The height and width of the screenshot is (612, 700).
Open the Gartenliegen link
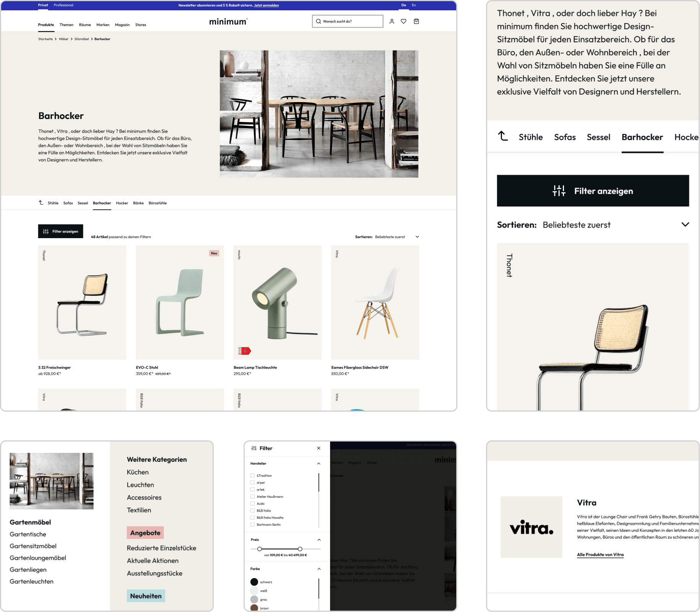[x=28, y=570]
